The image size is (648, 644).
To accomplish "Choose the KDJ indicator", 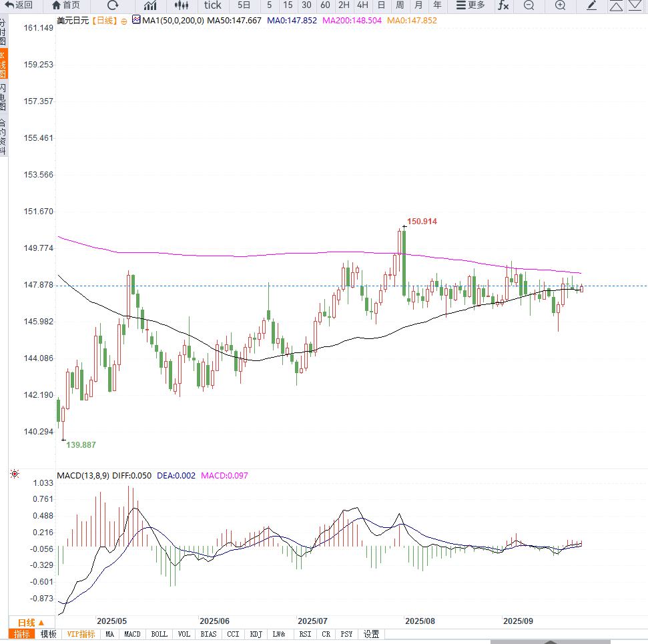I will coord(256,634).
